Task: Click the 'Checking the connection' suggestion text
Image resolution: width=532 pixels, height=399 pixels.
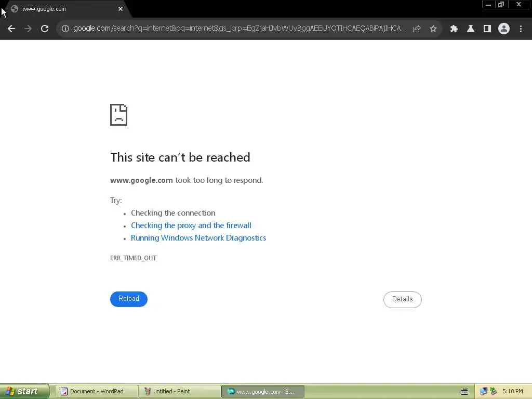Action: pyautogui.click(x=173, y=213)
